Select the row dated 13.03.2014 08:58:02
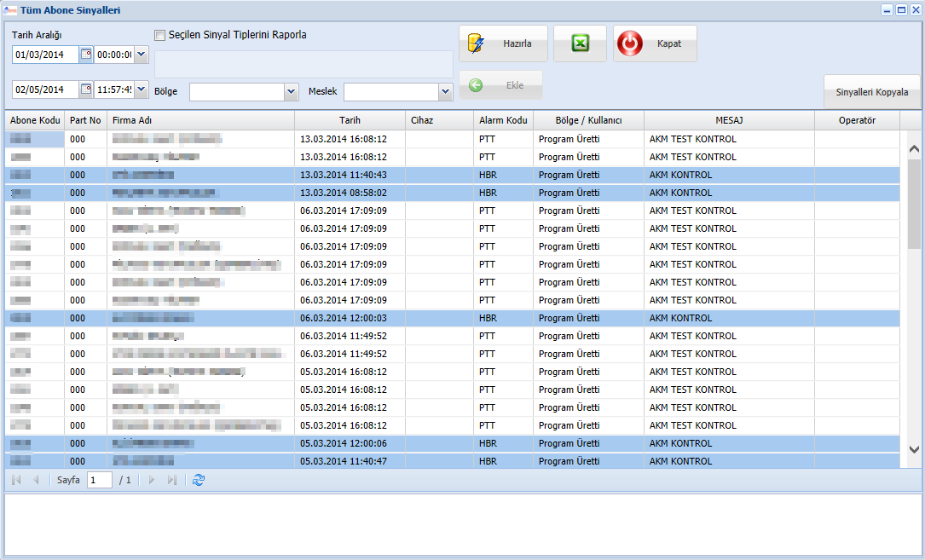 click(x=453, y=193)
